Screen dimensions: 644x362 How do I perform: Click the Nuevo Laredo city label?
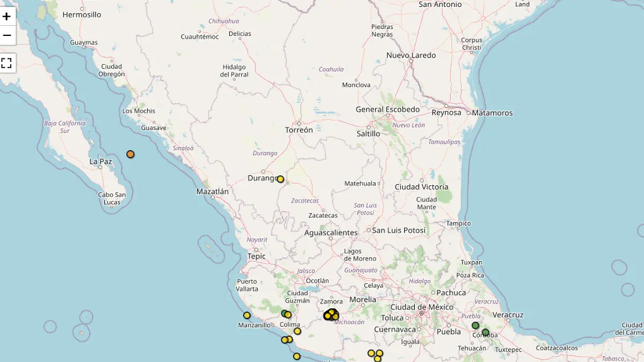click(x=411, y=55)
